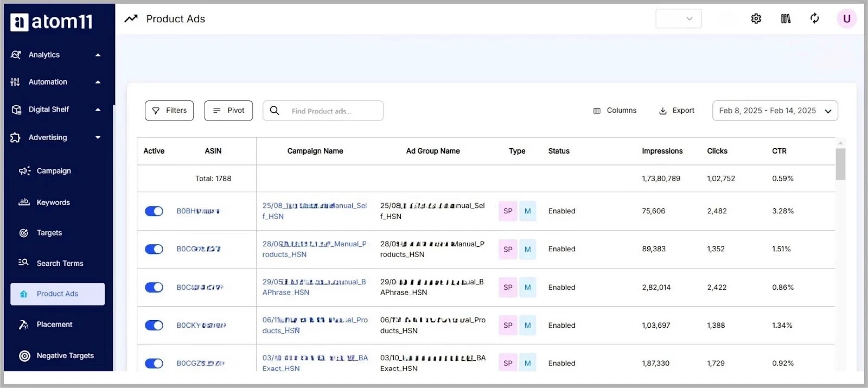
Task: Click the M badge in the 1,87,330 row
Action: tap(528, 364)
